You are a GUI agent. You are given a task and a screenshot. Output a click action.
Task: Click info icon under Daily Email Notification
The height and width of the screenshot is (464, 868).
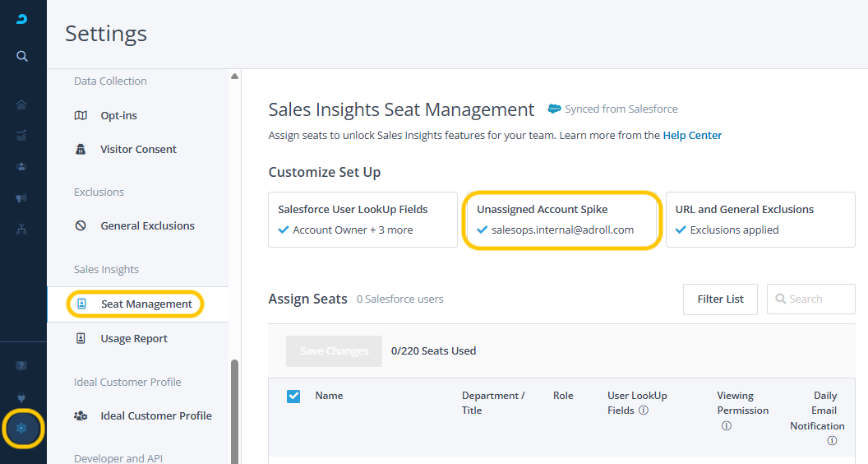coord(832,441)
